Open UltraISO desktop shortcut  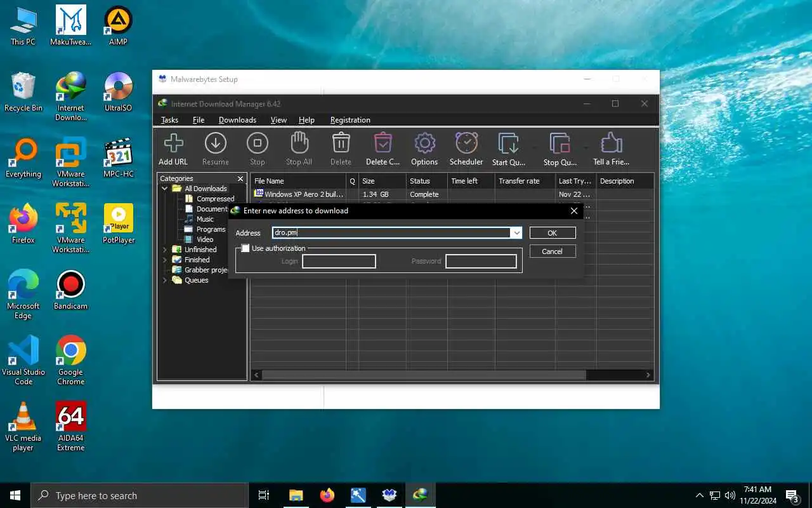coord(118,92)
